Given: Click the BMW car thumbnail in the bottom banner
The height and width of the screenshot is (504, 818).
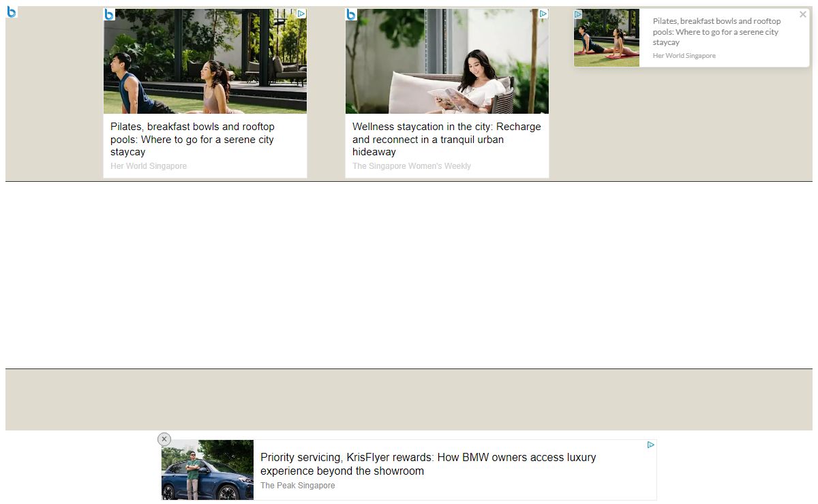Looking at the screenshot, I should tap(207, 470).
